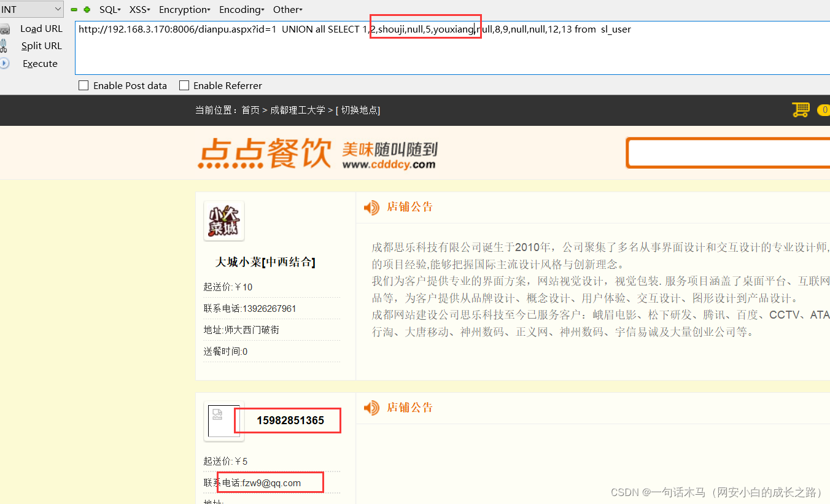Click speaker icon beside 店铺公告 near 15982851365
The height and width of the screenshot is (504, 830).
point(371,408)
